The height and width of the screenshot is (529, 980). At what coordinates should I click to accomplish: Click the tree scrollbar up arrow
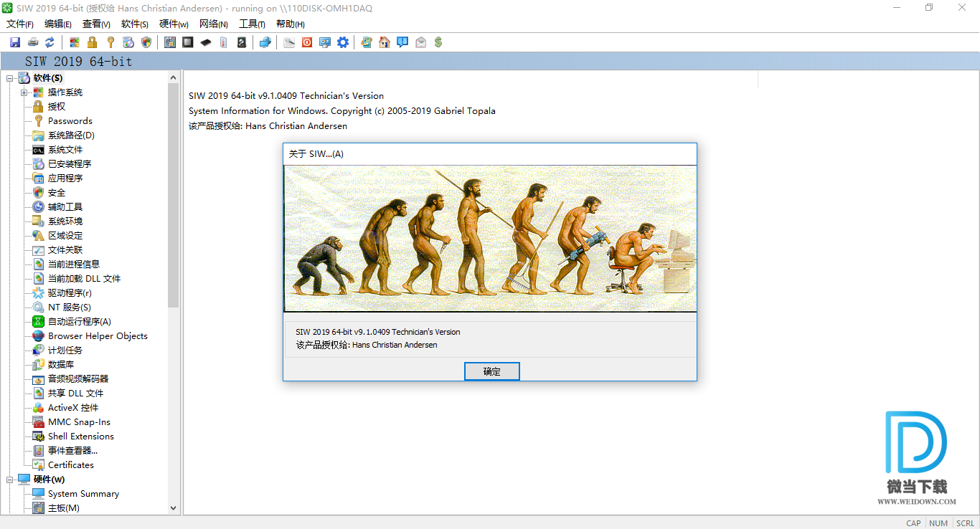[x=173, y=77]
